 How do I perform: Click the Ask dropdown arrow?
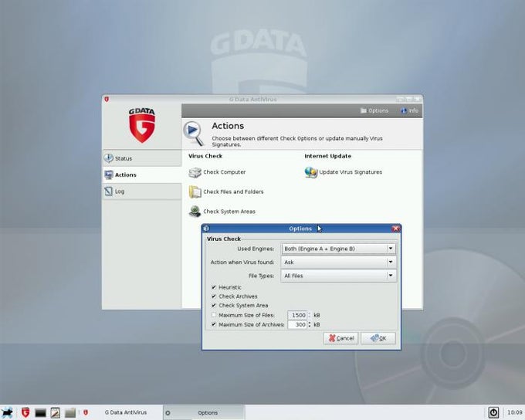coord(391,262)
